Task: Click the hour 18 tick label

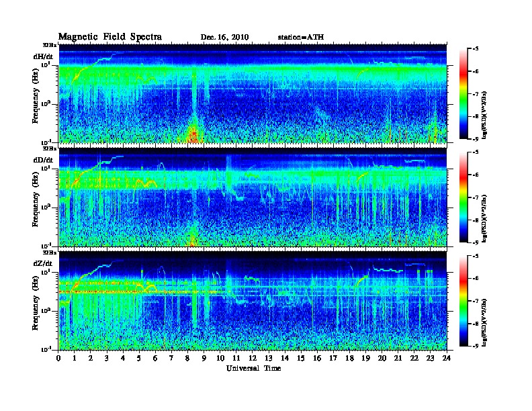Action: click(349, 358)
